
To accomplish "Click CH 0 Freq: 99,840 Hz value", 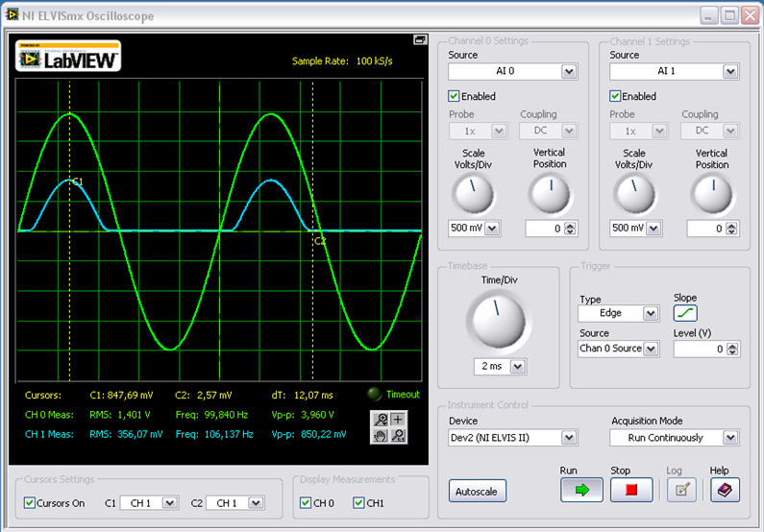I will coord(211,415).
